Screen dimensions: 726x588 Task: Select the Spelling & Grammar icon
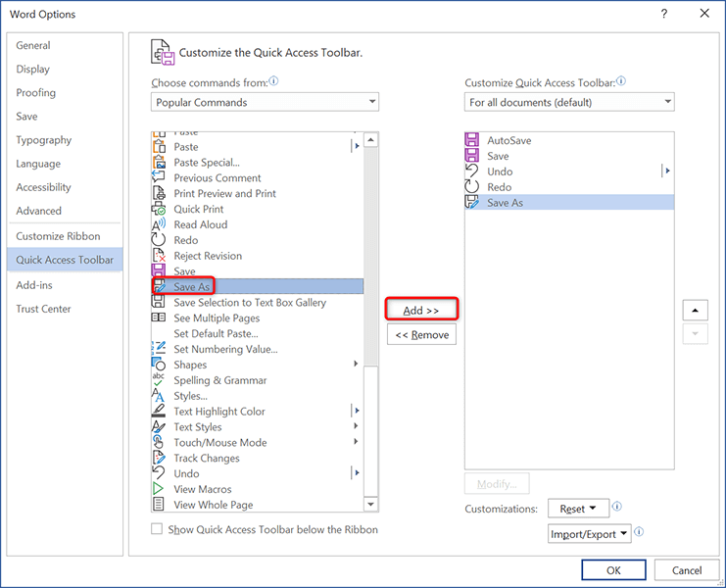pyautogui.click(x=159, y=380)
